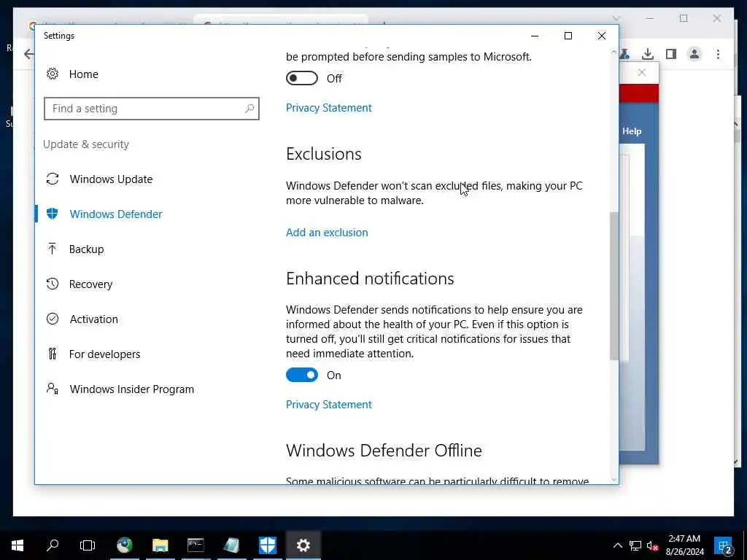The width and height of the screenshot is (747, 560).
Task: Open the Windows Start menu
Action: 18,545
